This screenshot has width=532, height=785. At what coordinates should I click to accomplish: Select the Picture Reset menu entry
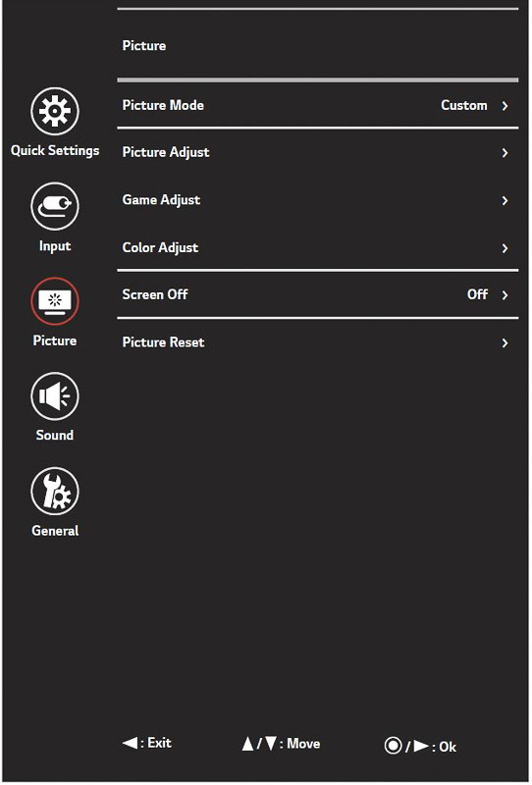[318, 342]
